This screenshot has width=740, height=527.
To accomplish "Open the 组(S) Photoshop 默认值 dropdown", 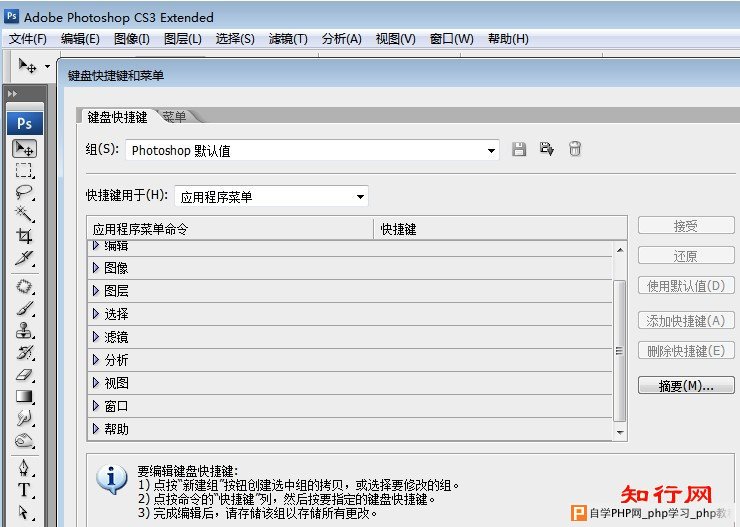I will click(312, 151).
